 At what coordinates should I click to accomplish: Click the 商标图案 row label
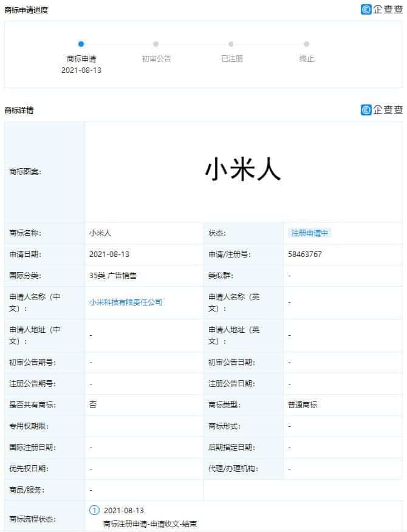(x=25, y=172)
